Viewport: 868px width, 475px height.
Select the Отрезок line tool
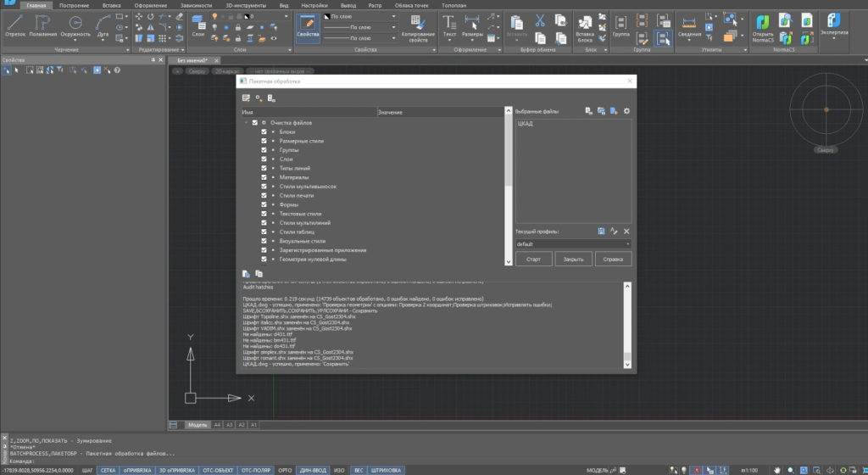click(15, 25)
